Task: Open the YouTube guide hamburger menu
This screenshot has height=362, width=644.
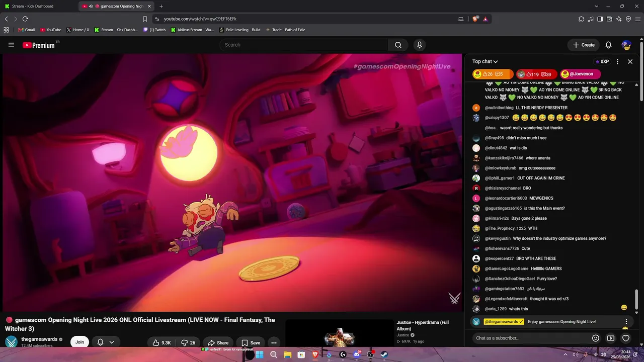Action: pos(11,45)
